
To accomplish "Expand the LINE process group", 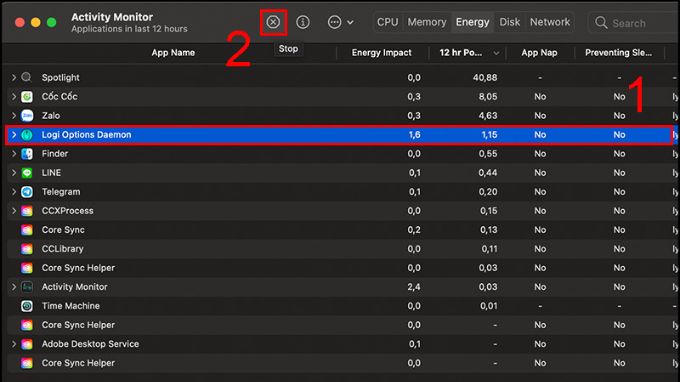I will coord(14,173).
